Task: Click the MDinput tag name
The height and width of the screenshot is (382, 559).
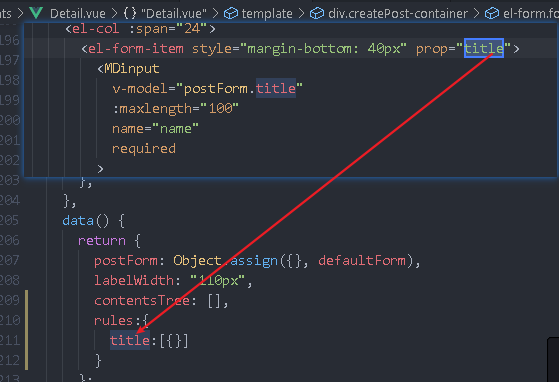Action: coord(132,68)
